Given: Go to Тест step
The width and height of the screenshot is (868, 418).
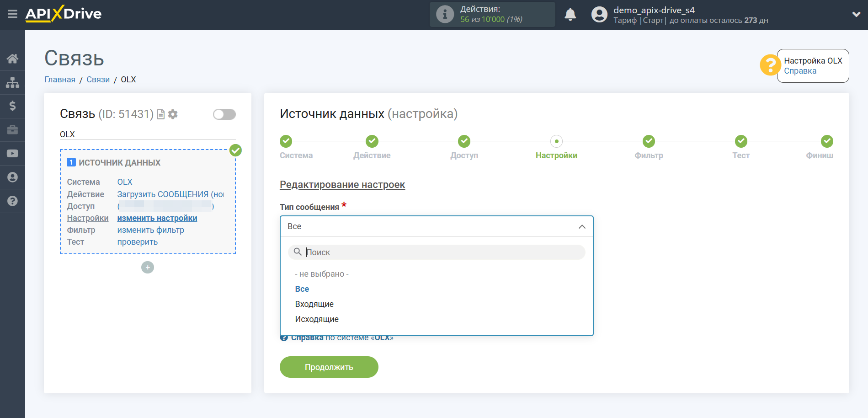Looking at the screenshot, I should click(741, 141).
